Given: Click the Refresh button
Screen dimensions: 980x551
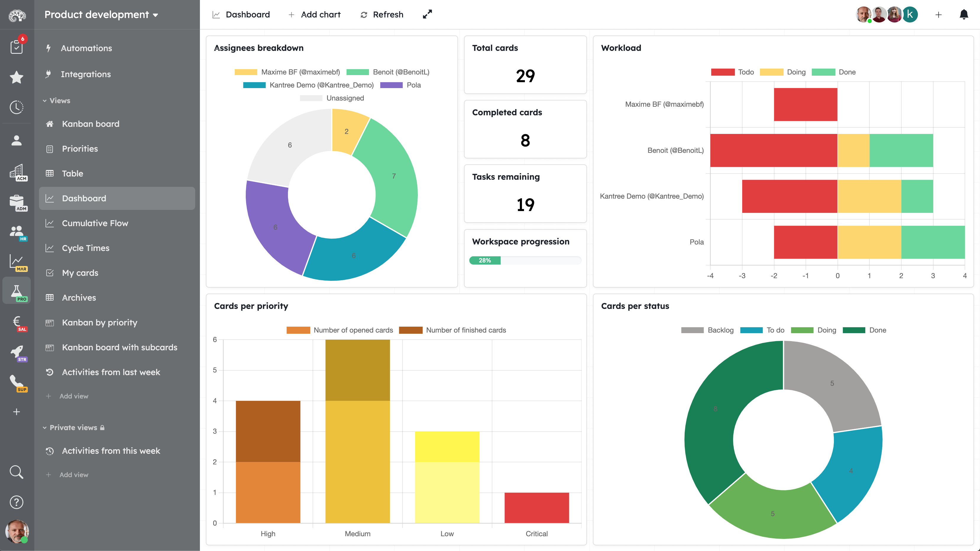Looking at the screenshot, I should point(381,14).
